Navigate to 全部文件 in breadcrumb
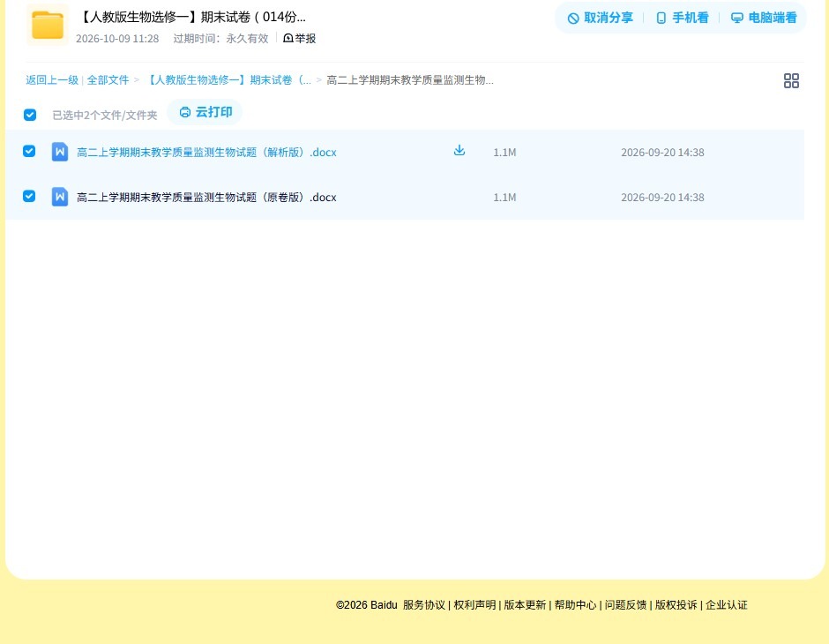 point(108,80)
